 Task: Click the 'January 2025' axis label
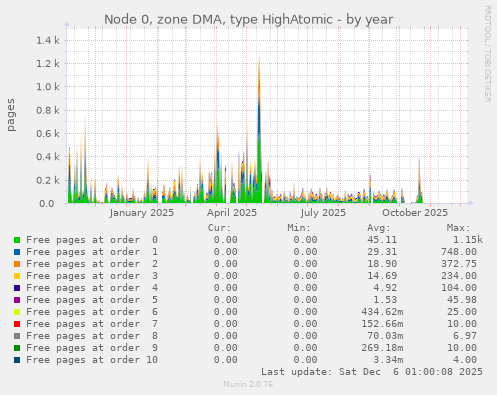[142, 213]
